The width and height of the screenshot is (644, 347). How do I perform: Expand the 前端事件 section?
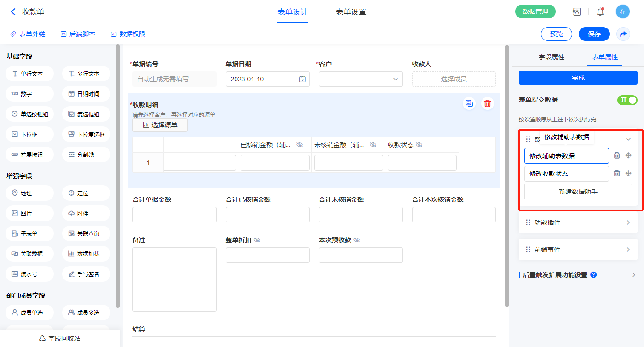[x=578, y=250]
